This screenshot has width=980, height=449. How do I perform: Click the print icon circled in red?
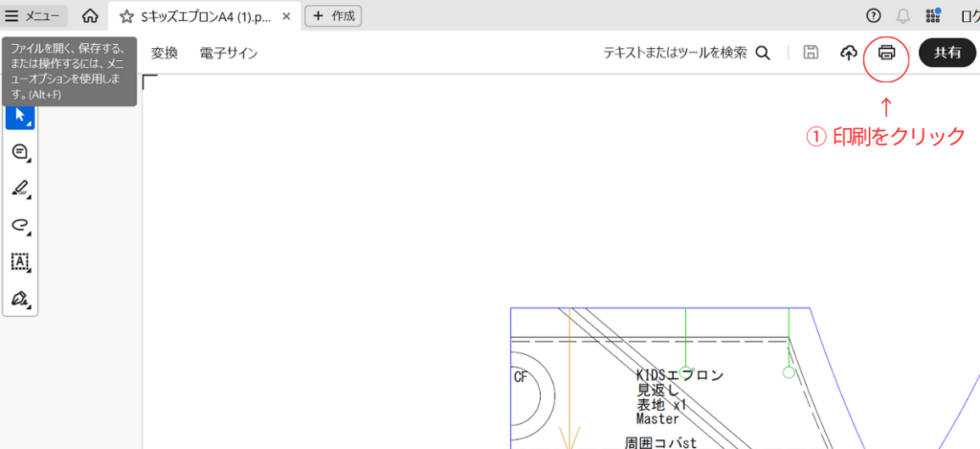pyautogui.click(x=886, y=54)
